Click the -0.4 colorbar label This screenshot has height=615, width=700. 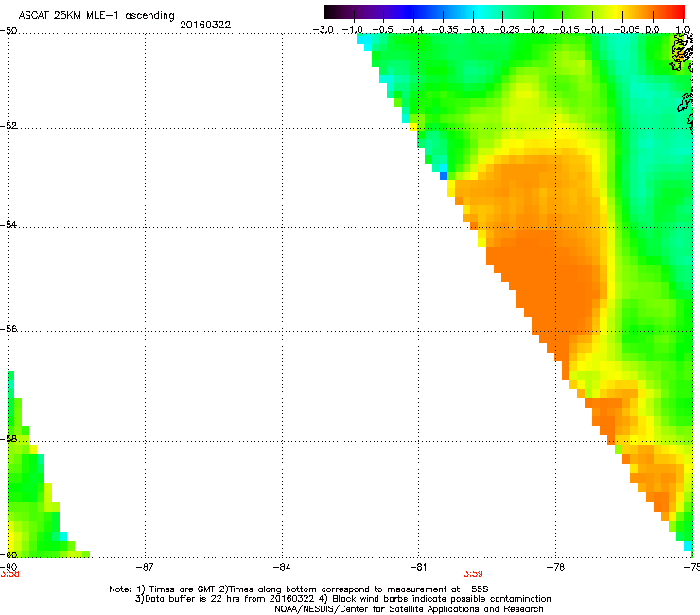point(413,30)
